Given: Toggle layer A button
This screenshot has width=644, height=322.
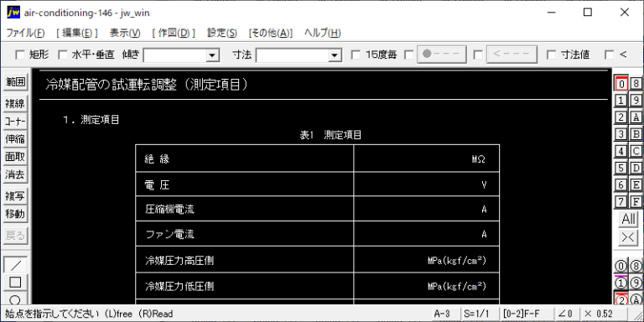Looking at the screenshot, I should click(x=636, y=117).
